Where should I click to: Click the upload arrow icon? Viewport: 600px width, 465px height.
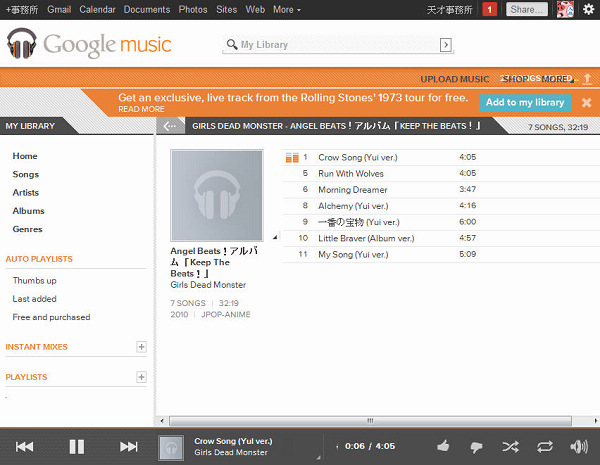point(587,79)
